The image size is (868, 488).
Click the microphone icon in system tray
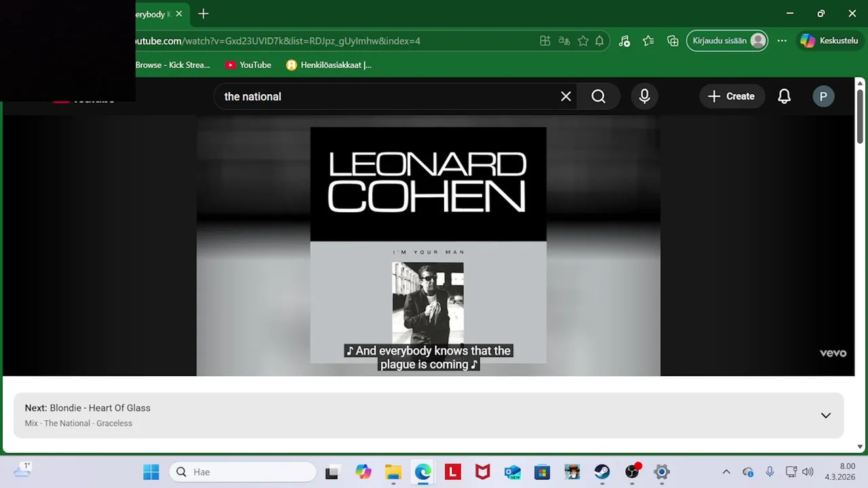click(x=770, y=472)
